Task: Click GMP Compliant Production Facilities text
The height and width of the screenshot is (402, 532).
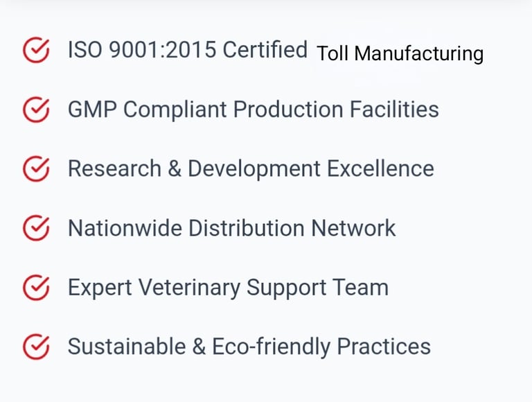Action: 253,110
